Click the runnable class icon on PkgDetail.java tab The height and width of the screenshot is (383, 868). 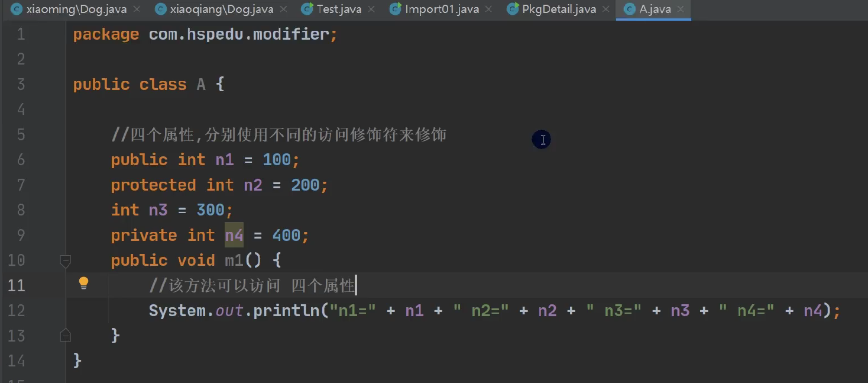[x=513, y=9]
